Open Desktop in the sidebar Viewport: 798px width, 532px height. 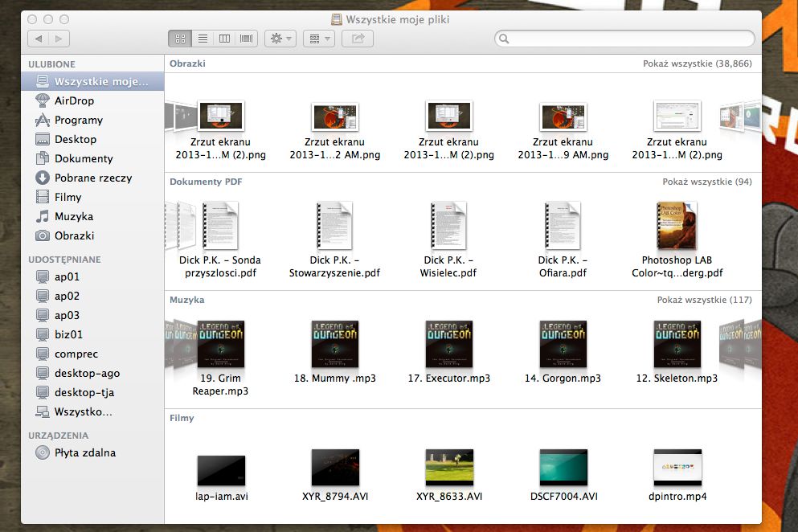click(x=92, y=140)
